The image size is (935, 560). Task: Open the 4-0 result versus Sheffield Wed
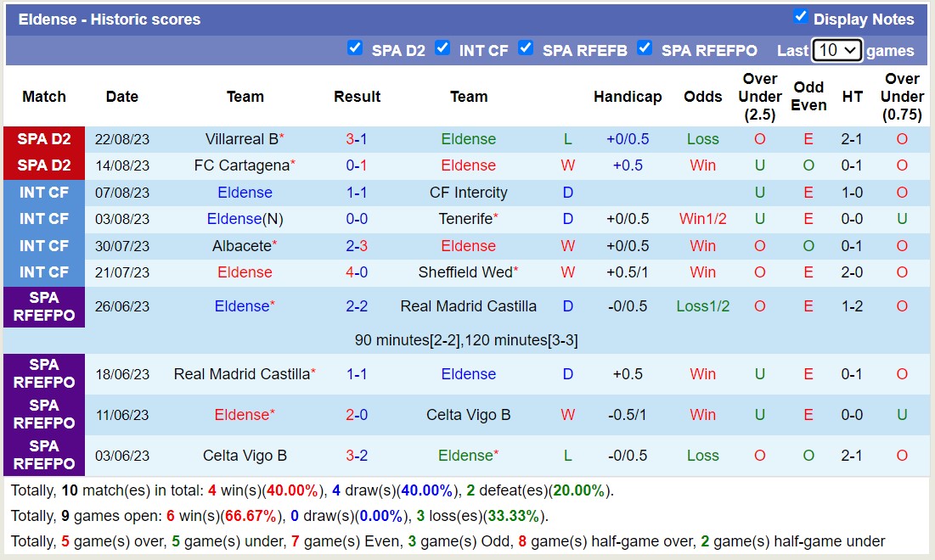tap(357, 272)
